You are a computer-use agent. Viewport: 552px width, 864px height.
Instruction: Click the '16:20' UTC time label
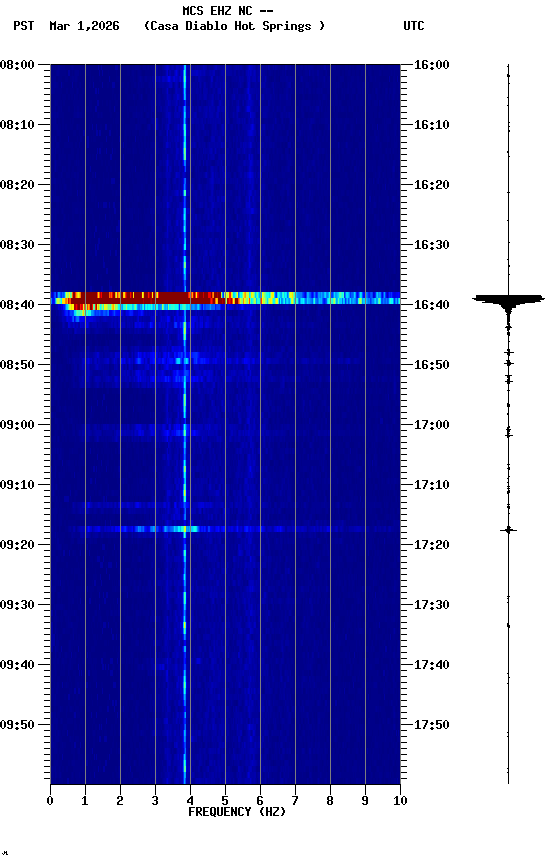[x=432, y=185]
